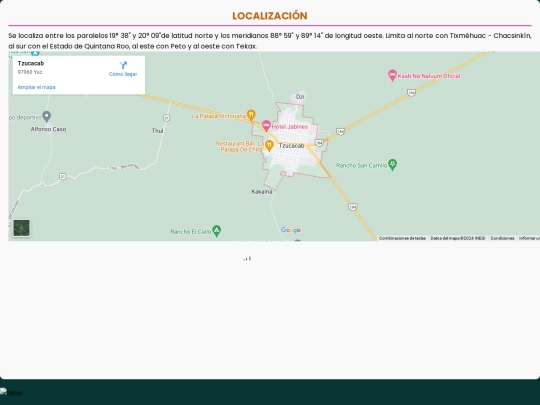Viewport: 540px width, 405px height.
Task: Click the Tzucacab title in info card
Action: pyautogui.click(x=31, y=63)
